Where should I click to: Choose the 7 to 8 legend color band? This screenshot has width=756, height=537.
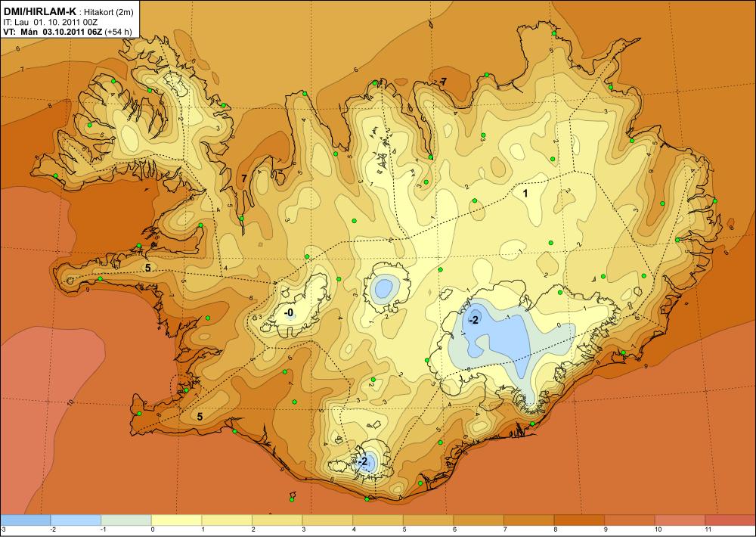(529, 520)
